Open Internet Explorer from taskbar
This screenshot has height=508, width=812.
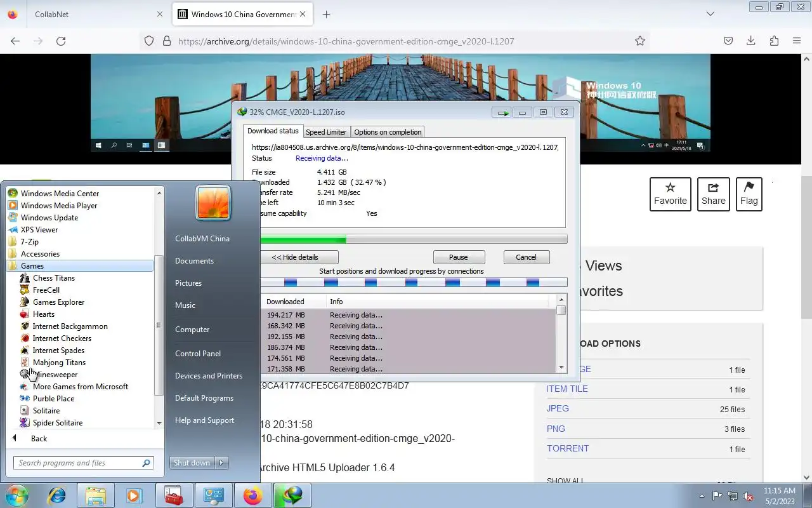click(57, 495)
